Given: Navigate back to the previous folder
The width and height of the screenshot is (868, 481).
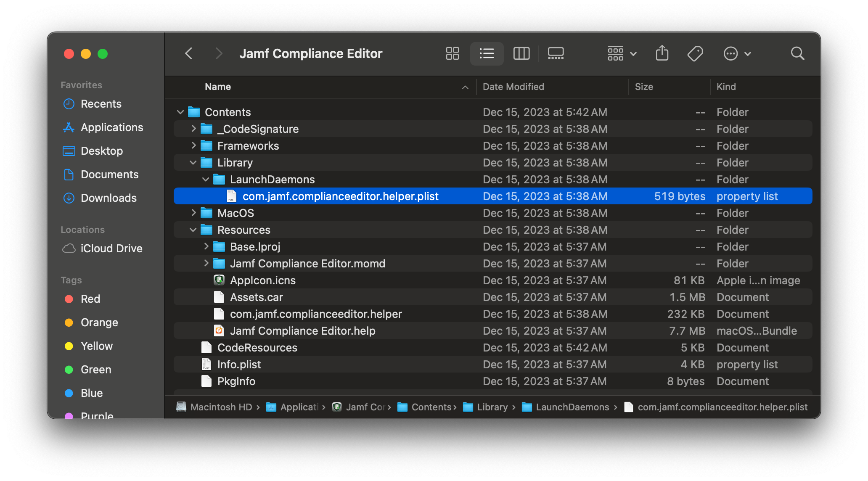Looking at the screenshot, I should click(x=188, y=53).
